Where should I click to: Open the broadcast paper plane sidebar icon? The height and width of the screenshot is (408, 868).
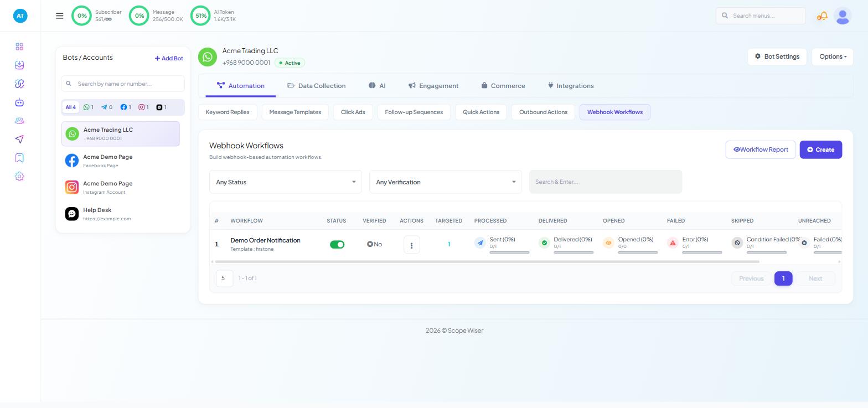(19, 139)
